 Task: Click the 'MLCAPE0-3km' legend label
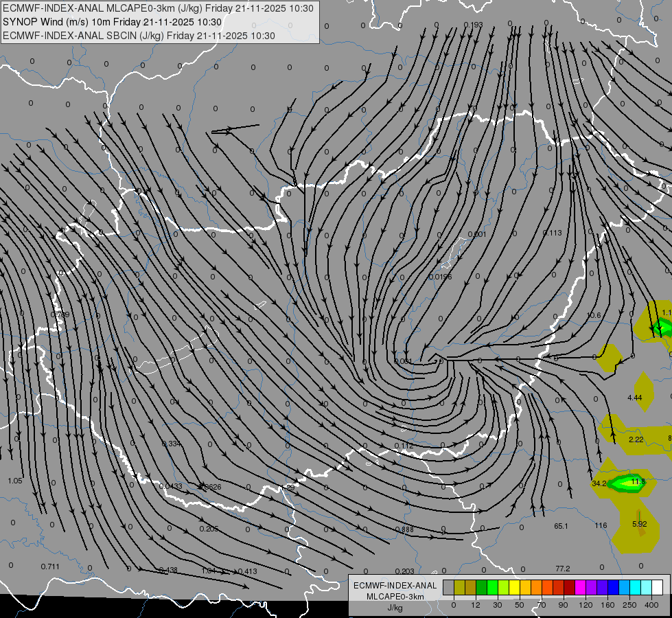click(x=395, y=597)
